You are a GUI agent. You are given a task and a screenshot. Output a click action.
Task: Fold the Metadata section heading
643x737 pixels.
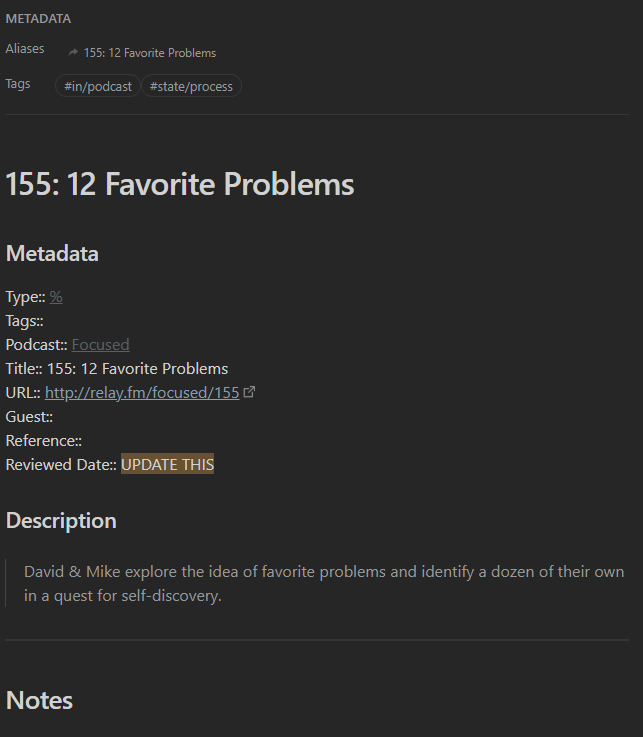point(52,254)
